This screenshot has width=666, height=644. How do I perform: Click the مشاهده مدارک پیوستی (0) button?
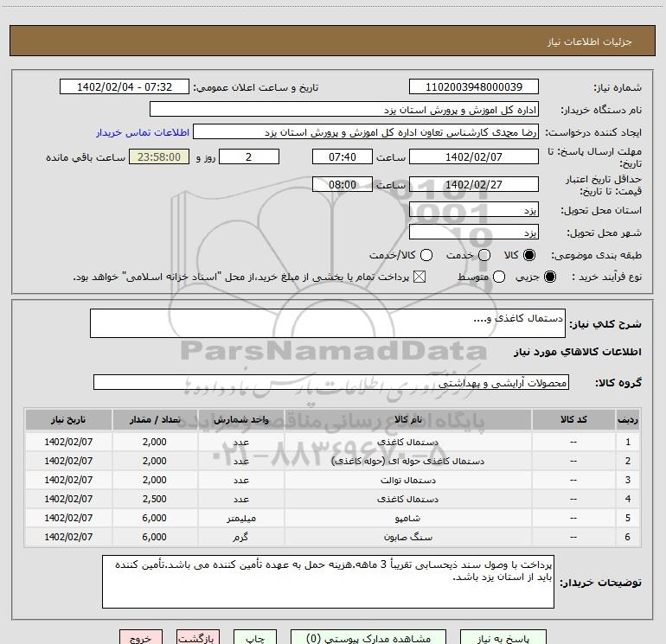pos(368,637)
